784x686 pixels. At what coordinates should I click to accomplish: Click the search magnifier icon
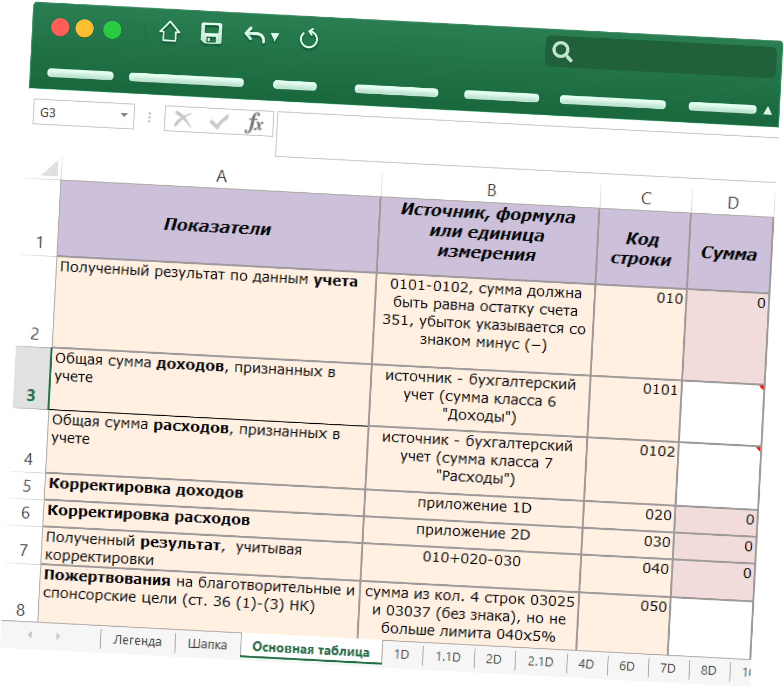[x=561, y=52]
